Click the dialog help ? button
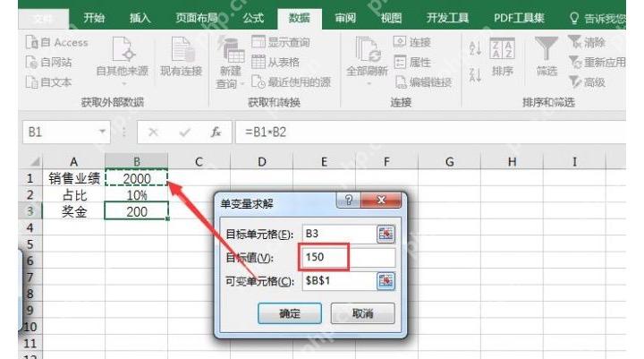 click(348, 200)
